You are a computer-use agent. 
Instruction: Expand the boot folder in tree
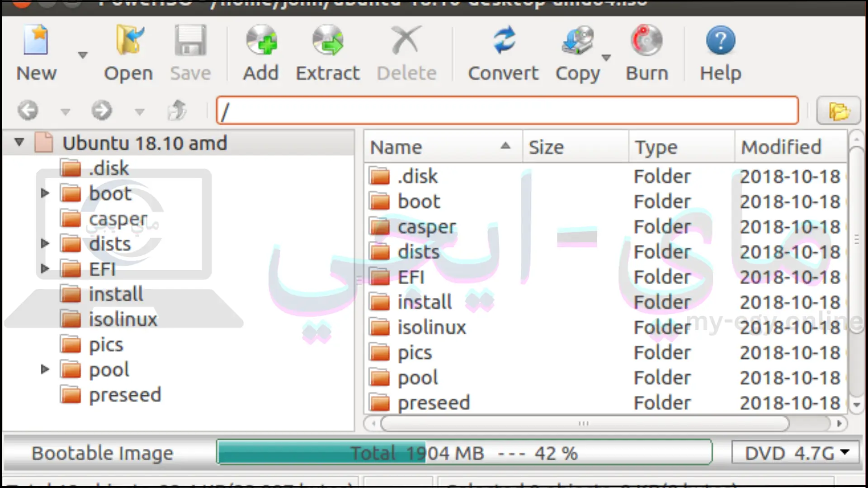[x=45, y=193]
